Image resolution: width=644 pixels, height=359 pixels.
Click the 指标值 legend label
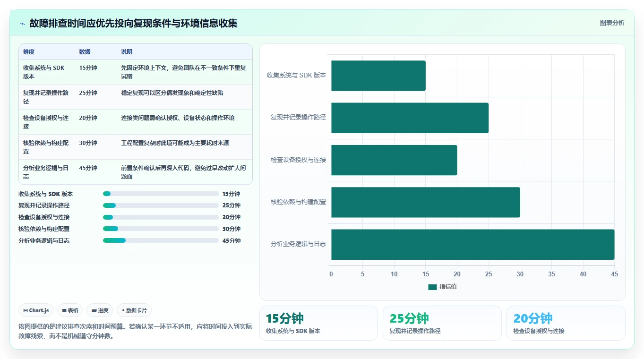point(448,287)
